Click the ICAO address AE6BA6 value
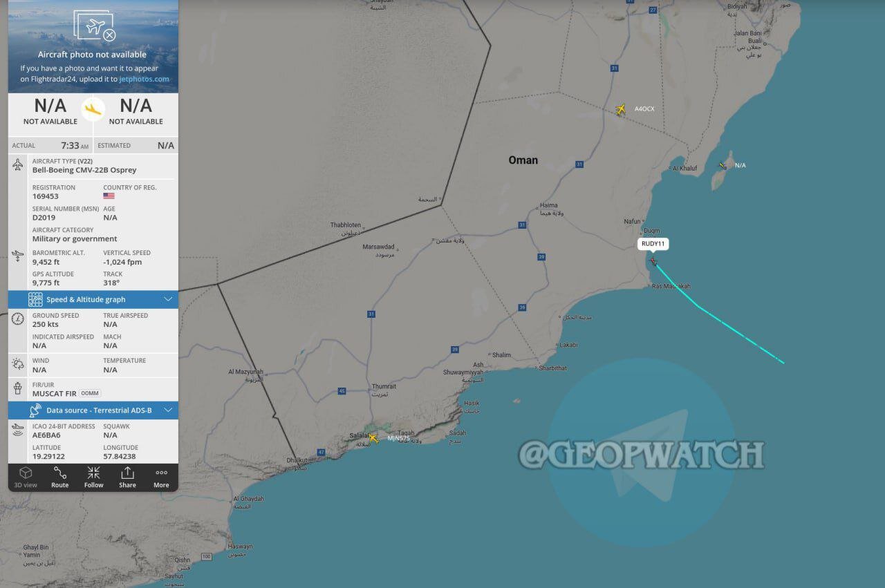Viewport: 885px width, 588px height. 46,435
